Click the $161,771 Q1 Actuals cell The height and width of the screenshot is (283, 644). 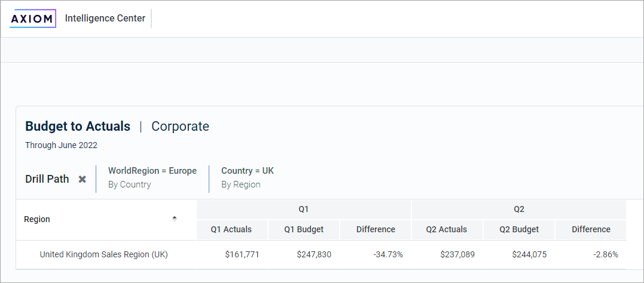pyautogui.click(x=242, y=254)
